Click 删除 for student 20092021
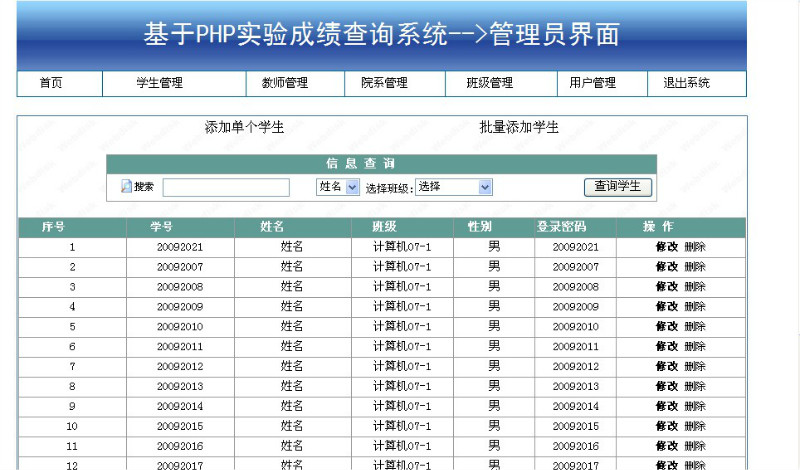 (695, 247)
